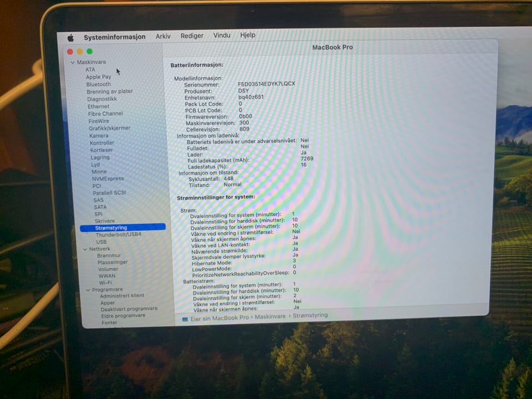The height and width of the screenshot is (399, 532).
Task: Click Maskinvare in the bottom path bar
Action: click(270, 316)
